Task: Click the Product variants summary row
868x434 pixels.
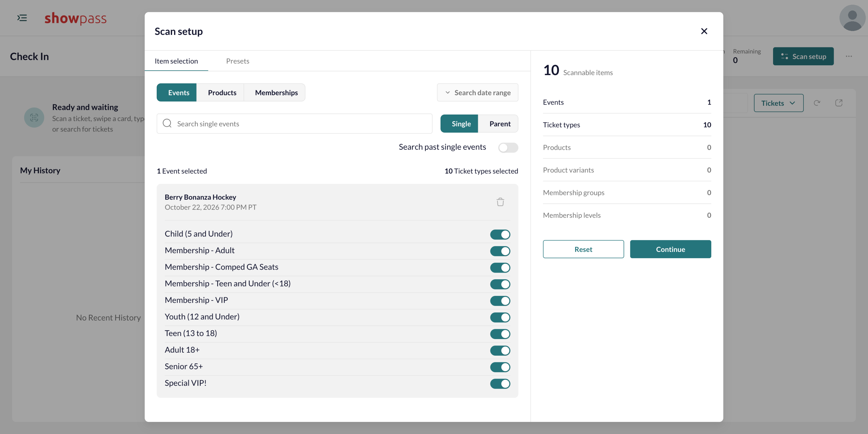Action: coord(627,170)
